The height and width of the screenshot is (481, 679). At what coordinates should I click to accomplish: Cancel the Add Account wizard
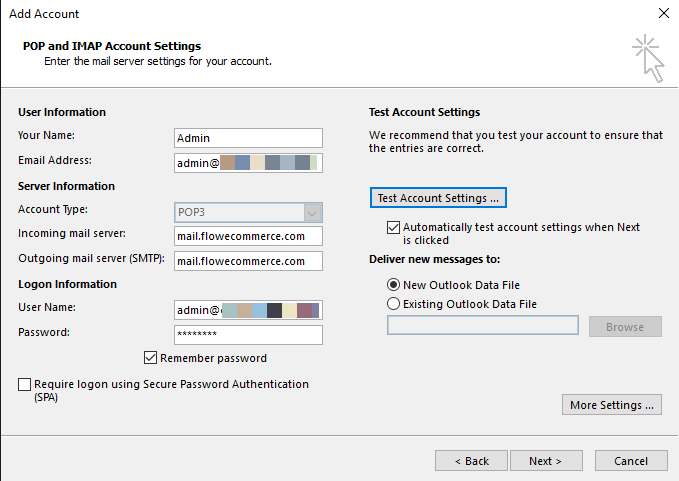click(631, 461)
